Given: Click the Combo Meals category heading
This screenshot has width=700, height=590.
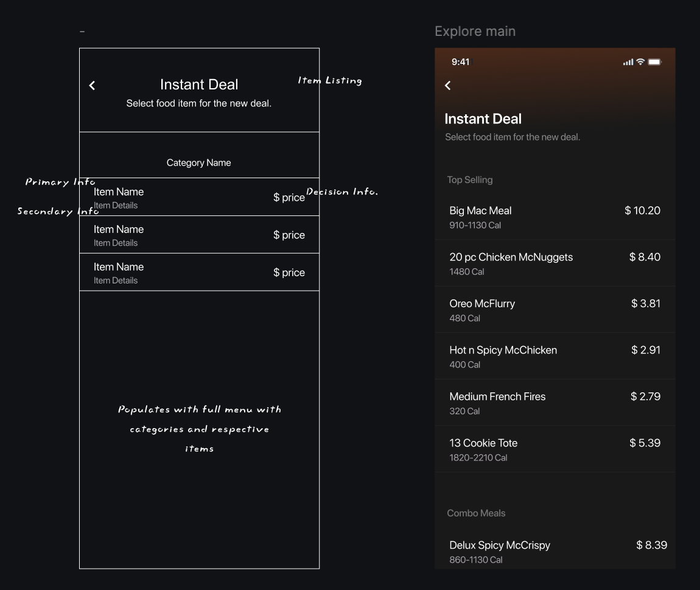Looking at the screenshot, I should pyautogui.click(x=476, y=513).
